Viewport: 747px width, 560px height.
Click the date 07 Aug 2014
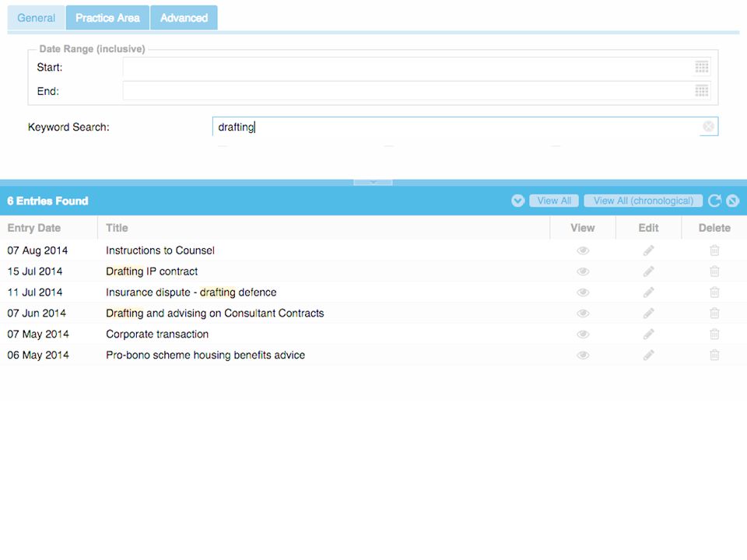point(37,250)
